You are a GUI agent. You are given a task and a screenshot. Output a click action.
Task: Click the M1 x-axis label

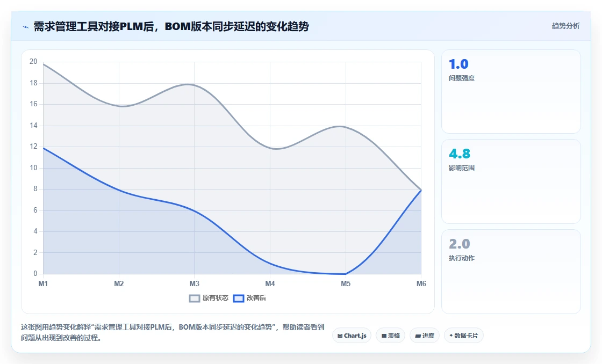coord(43,284)
